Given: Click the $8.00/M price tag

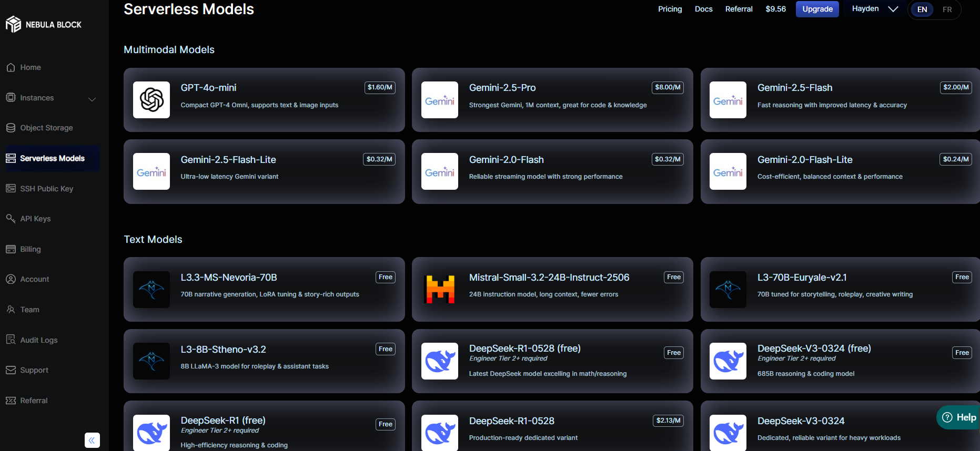Looking at the screenshot, I should pyautogui.click(x=668, y=87).
